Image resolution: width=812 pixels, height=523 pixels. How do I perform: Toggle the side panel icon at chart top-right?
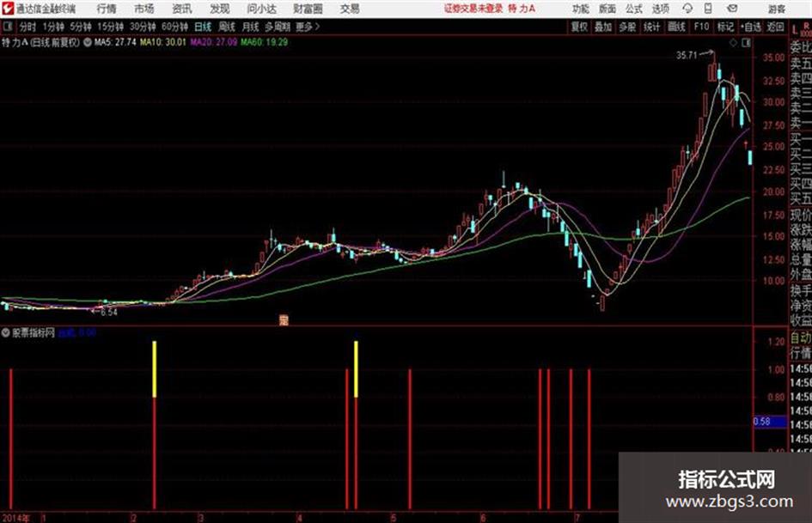pos(746,43)
